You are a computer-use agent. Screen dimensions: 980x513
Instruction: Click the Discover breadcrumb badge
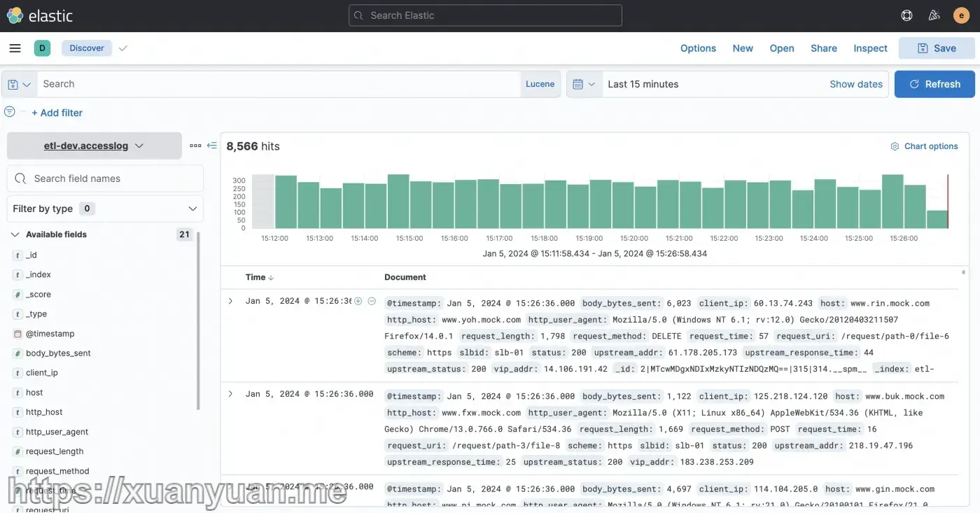pos(87,48)
